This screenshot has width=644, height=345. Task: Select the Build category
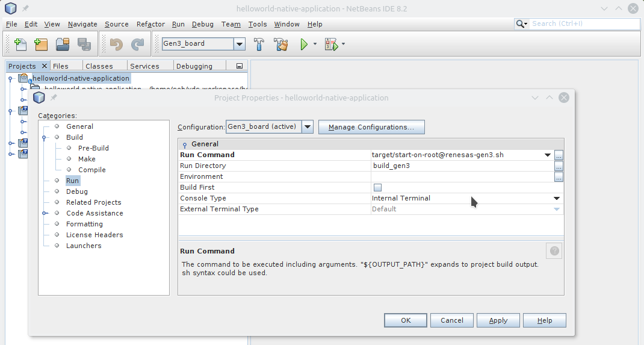(x=75, y=137)
